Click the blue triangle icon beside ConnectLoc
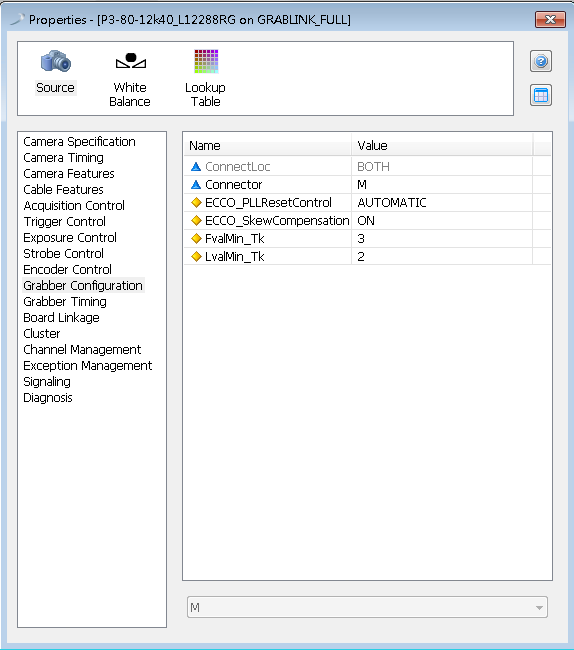574x650 pixels. click(x=196, y=167)
